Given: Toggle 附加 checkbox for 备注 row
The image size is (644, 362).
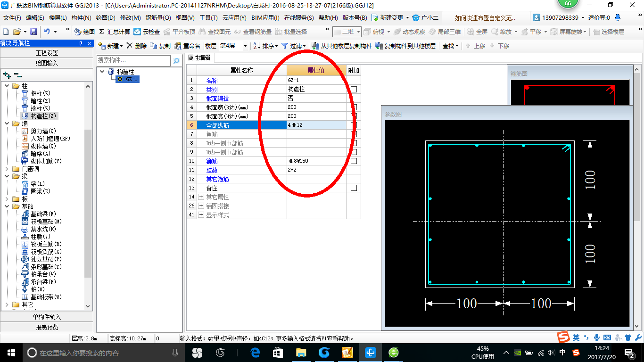Looking at the screenshot, I should click(354, 188).
